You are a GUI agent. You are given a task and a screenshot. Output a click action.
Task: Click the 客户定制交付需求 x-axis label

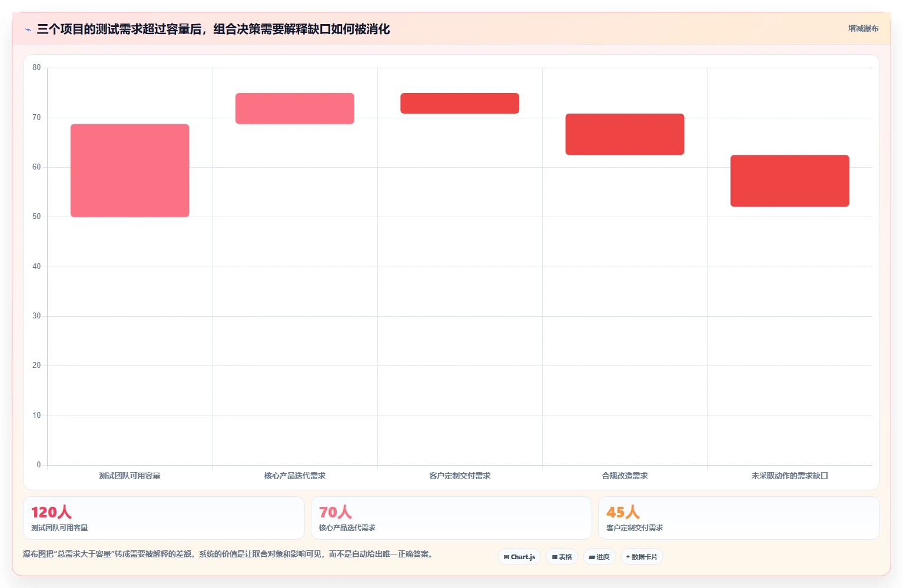[x=460, y=476]
